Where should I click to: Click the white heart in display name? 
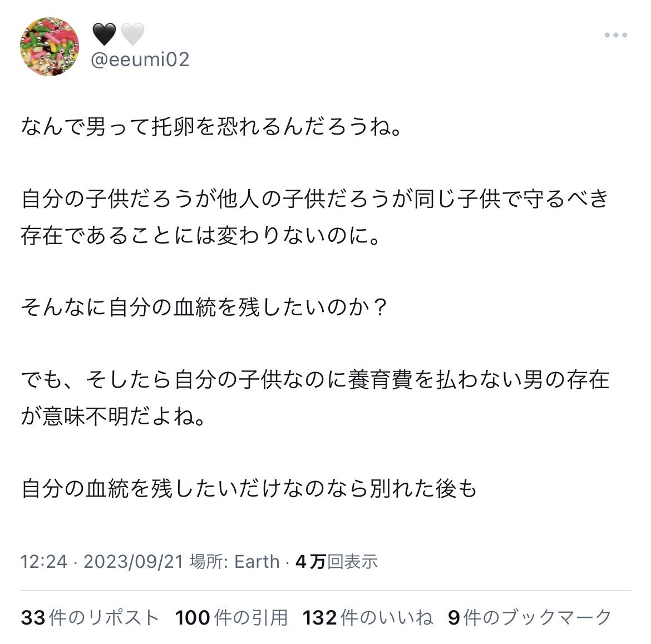[x=132, y=34]
